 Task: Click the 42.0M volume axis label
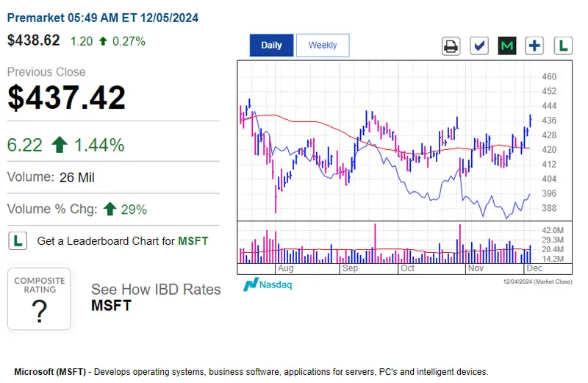(x=553, y=230)
